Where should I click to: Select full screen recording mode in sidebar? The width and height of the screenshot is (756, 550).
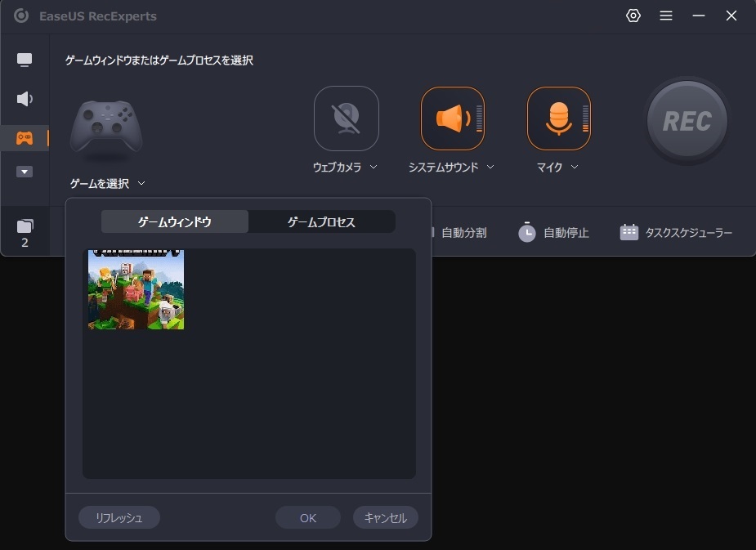(25, 60)
